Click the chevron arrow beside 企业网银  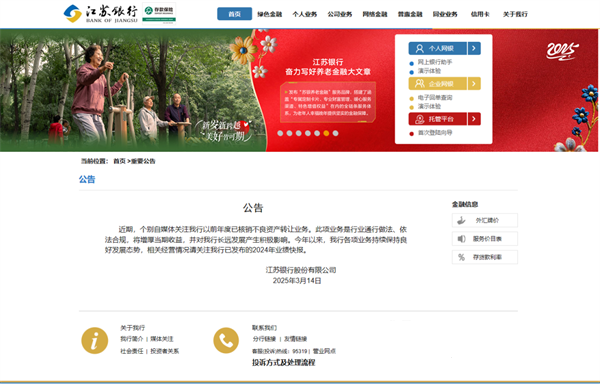click(x=474, y=83)
